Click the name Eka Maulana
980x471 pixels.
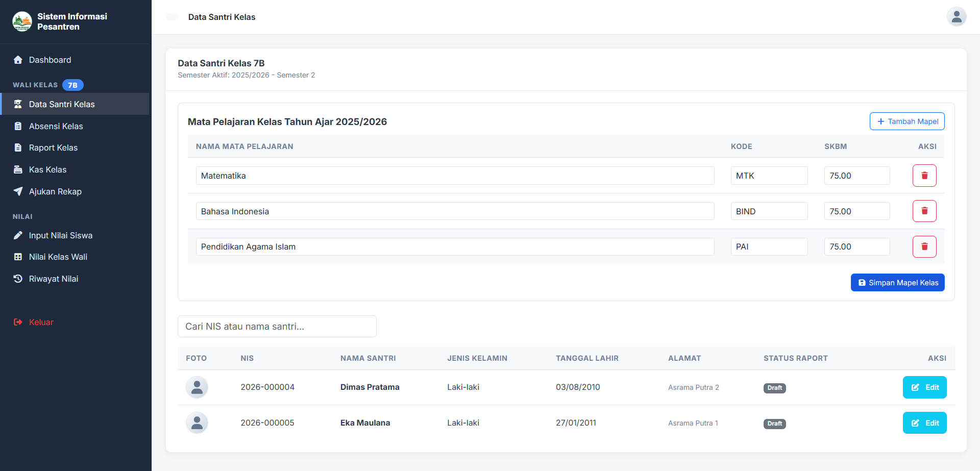coord(365,423)
